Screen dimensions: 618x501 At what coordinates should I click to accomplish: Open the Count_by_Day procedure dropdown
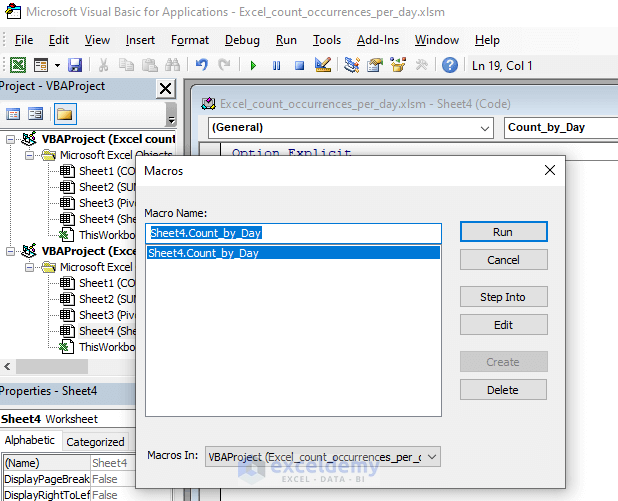pyautogui.click(x=561, y=128)
